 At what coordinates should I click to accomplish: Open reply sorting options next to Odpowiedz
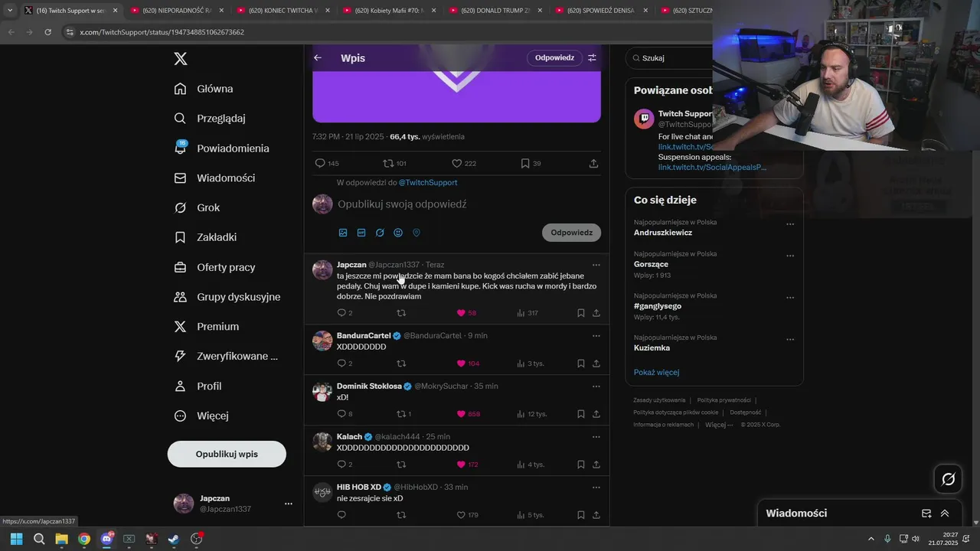tap(592, 58)
